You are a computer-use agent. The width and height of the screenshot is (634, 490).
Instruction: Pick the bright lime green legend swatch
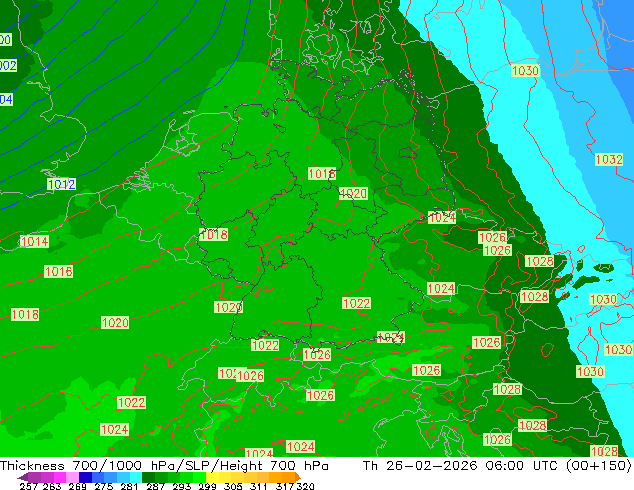click(200, 477)
